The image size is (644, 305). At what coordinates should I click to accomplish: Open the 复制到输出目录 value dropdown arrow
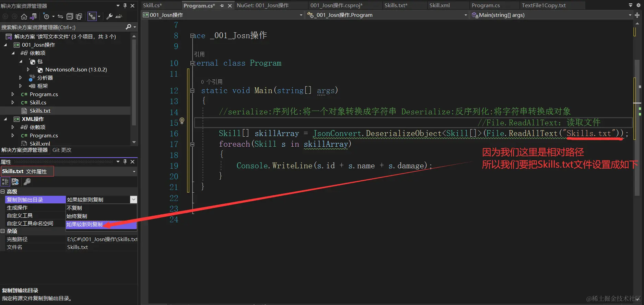133,200
